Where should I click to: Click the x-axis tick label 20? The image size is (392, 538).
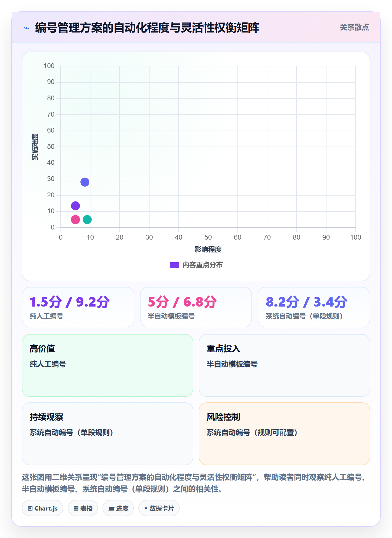tap(120, 237)
